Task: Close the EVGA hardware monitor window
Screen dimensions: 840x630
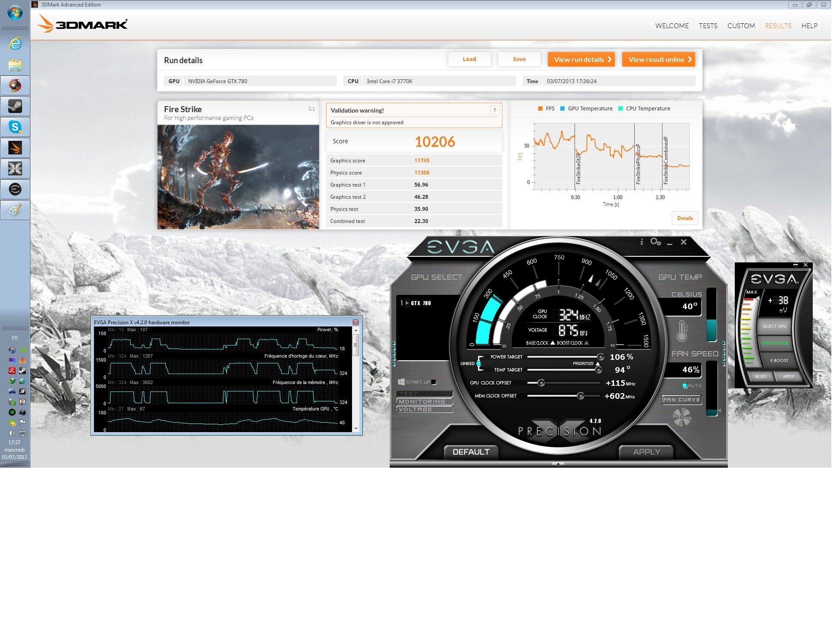Action: click(x=355, y=322)
